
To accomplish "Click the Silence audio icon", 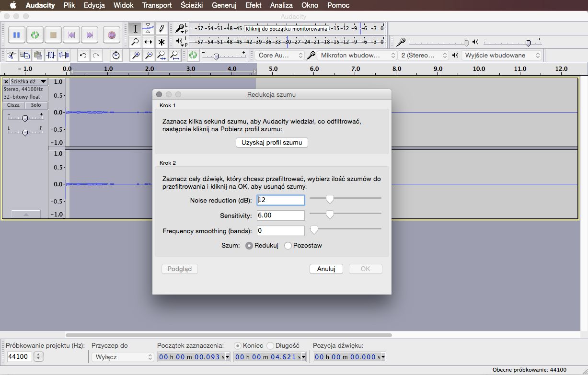I will pyautogui.click(x=64, y=55).
